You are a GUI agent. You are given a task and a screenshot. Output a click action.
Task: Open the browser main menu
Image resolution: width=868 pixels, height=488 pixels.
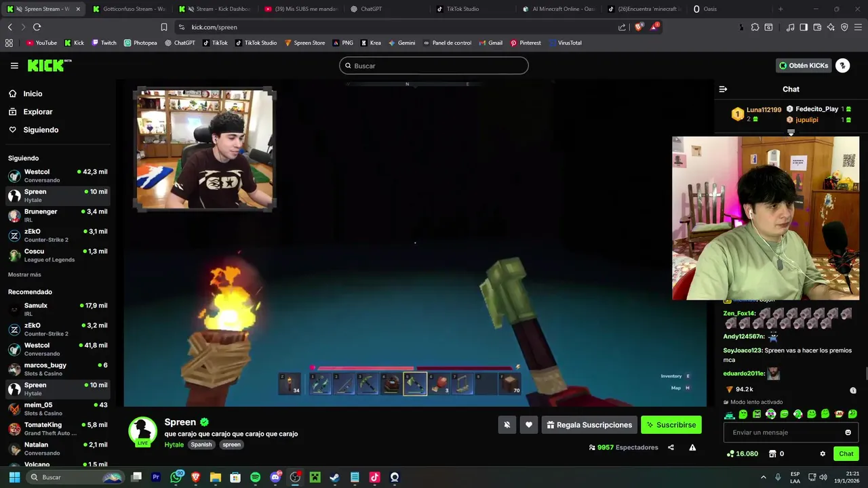point(858,27)
